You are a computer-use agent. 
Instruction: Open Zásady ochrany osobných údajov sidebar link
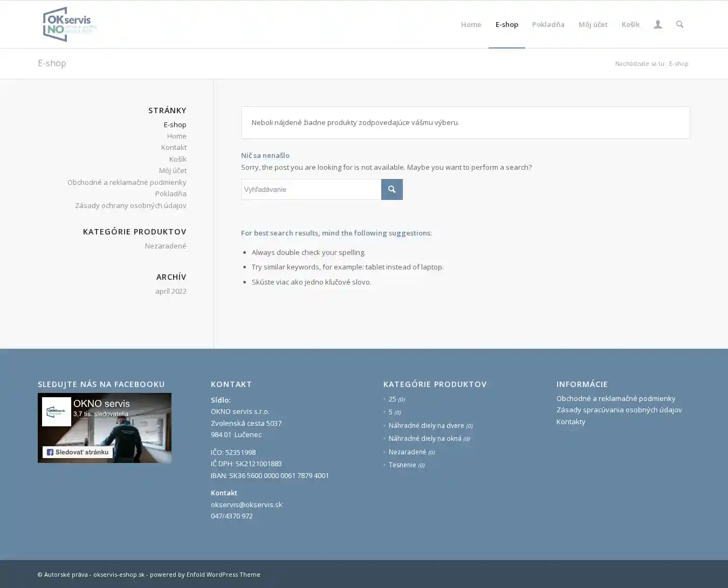pos(131,205)
